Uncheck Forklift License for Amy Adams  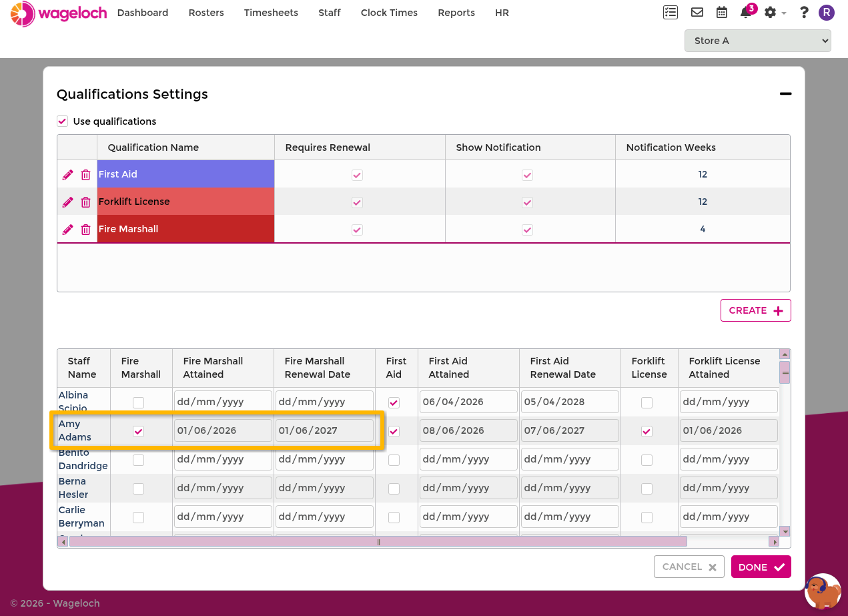(647, 431)
